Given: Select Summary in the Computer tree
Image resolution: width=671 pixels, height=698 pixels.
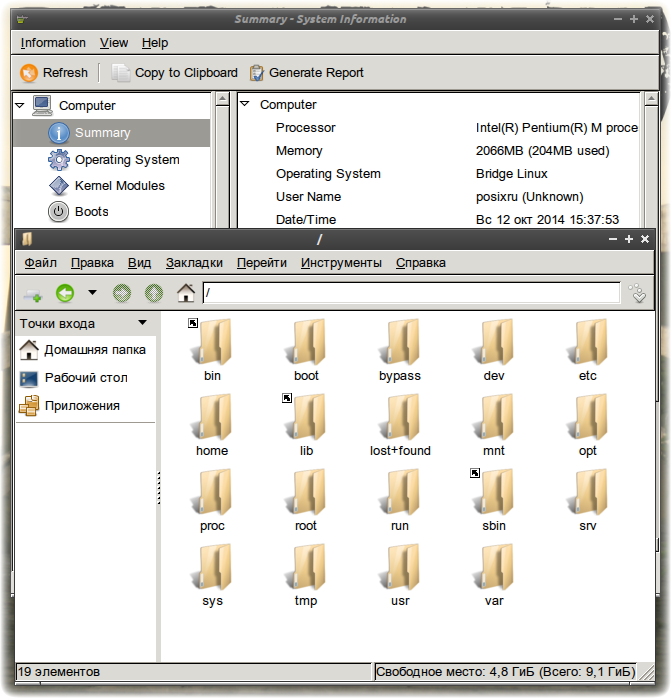Looking at the screenshot, I should click(111, 133).
